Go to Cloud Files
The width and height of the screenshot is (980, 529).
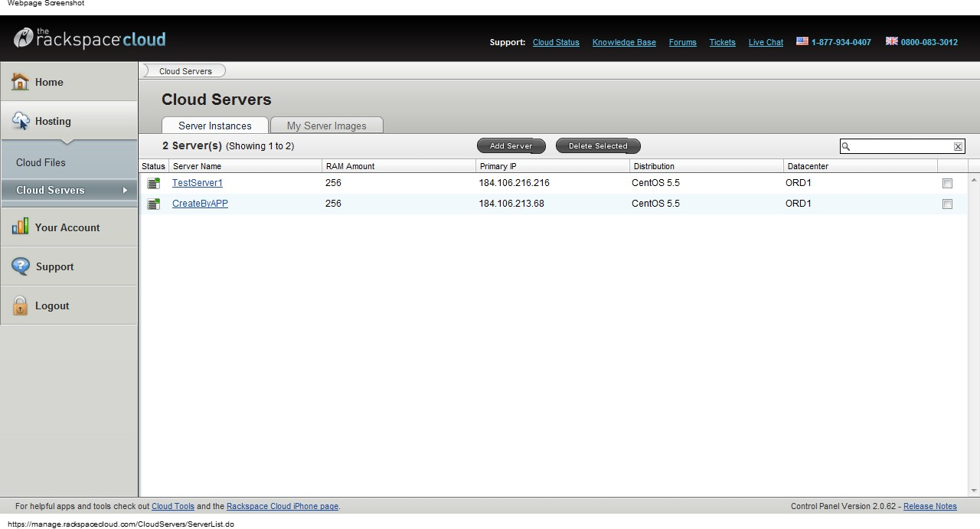41,162
